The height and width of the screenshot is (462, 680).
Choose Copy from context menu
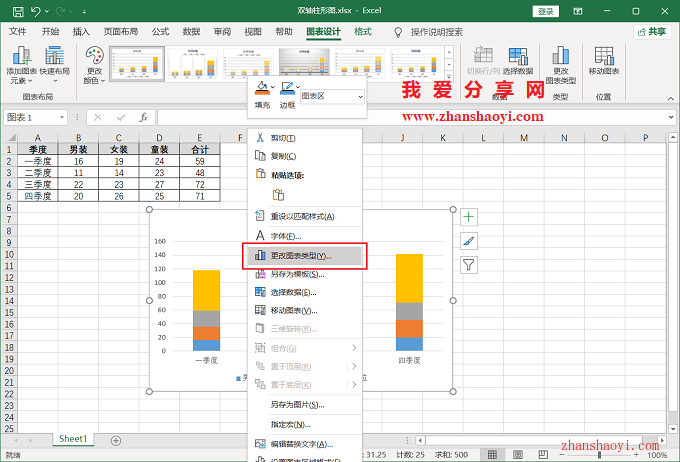click(x=304, y=156)
